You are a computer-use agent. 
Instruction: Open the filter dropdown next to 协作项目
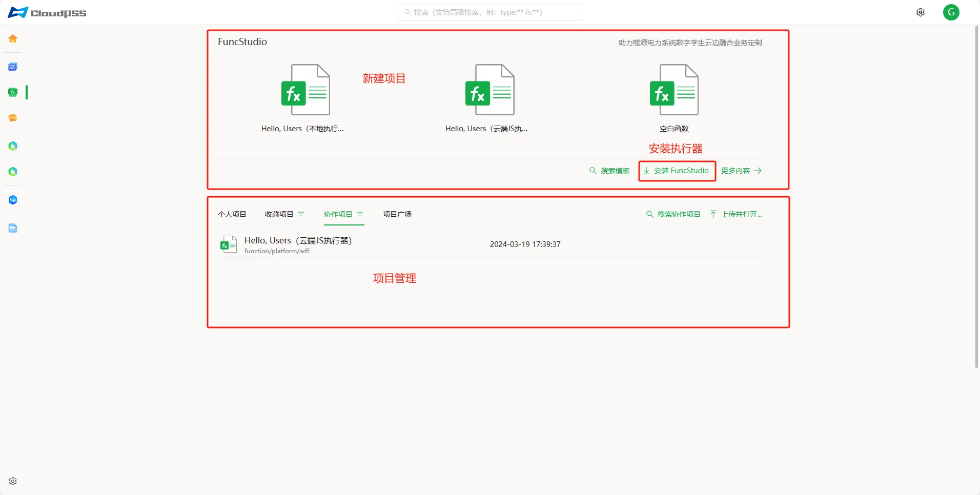pos(360,214)
